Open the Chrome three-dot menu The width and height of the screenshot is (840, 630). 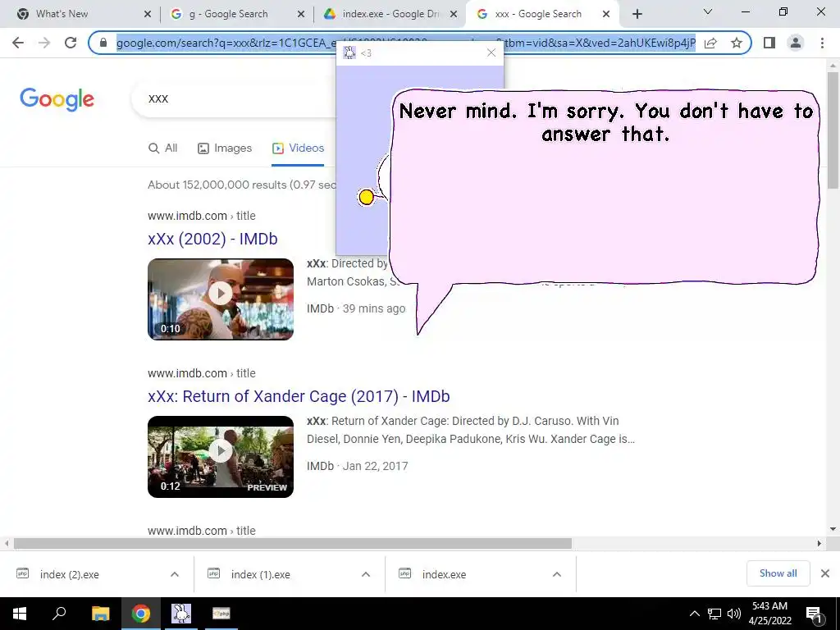tap(822, 43)
